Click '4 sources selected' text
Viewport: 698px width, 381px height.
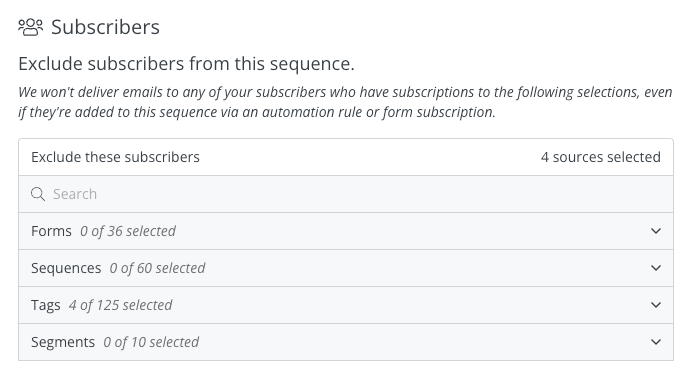pyautogui.click(x=601, y=157)
